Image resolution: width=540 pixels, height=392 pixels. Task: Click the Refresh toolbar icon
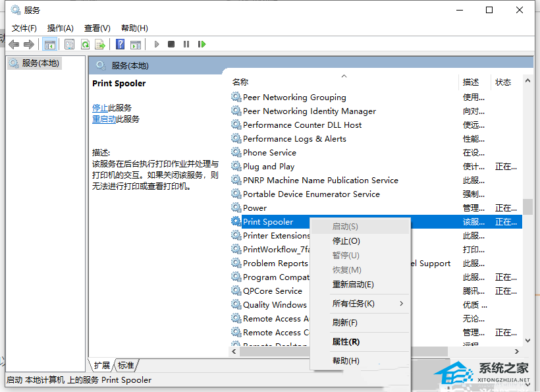point(85,44)
